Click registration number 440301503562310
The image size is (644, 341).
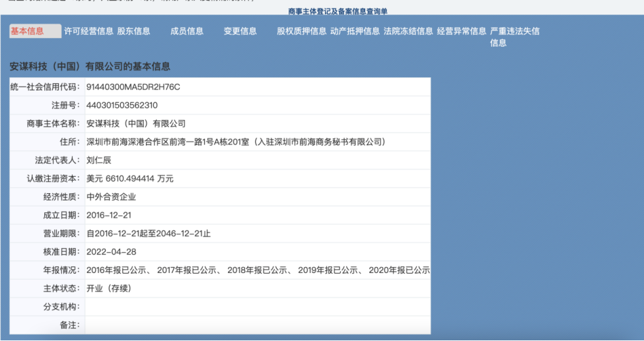(122, 106)
